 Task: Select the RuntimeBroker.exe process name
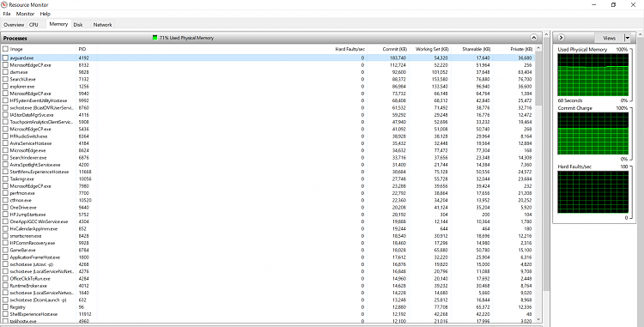[x=28, y=286]
